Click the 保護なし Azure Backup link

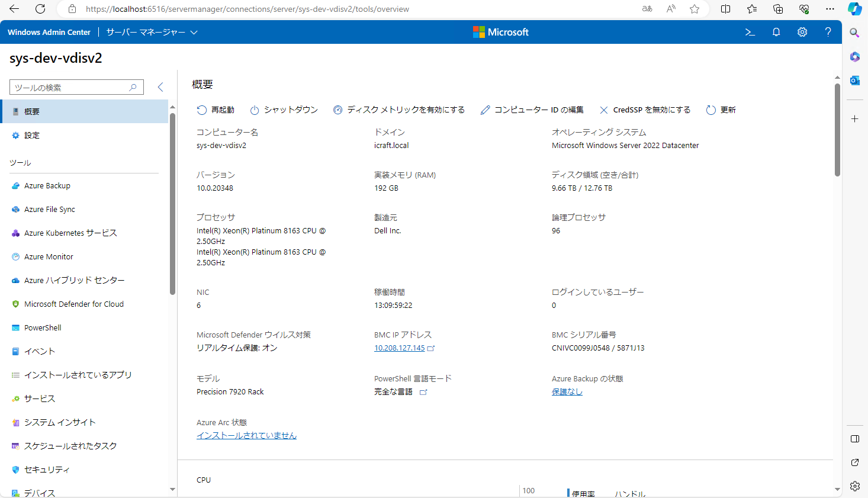567,391
